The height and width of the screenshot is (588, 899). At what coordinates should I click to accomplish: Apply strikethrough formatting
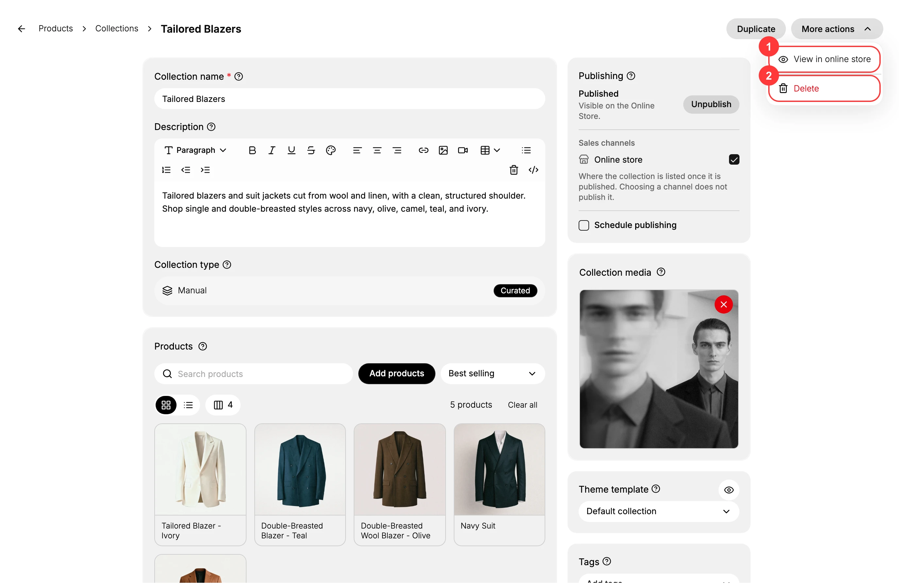(x=311, y=151)
